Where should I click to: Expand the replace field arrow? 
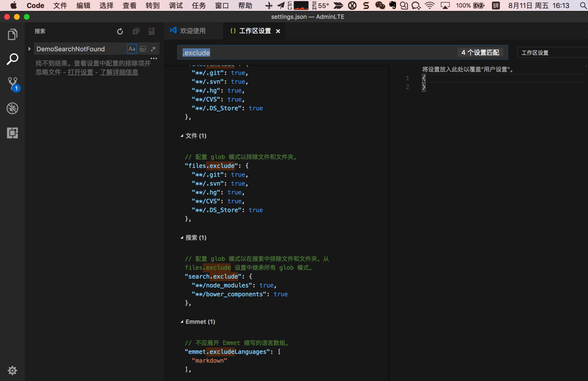click(30, 49)
